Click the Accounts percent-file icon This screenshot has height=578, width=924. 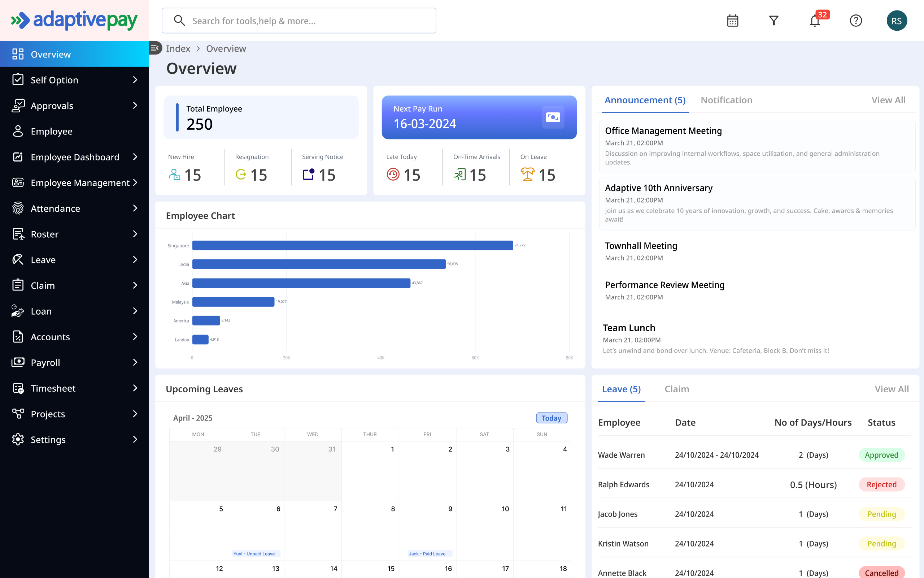18,337
